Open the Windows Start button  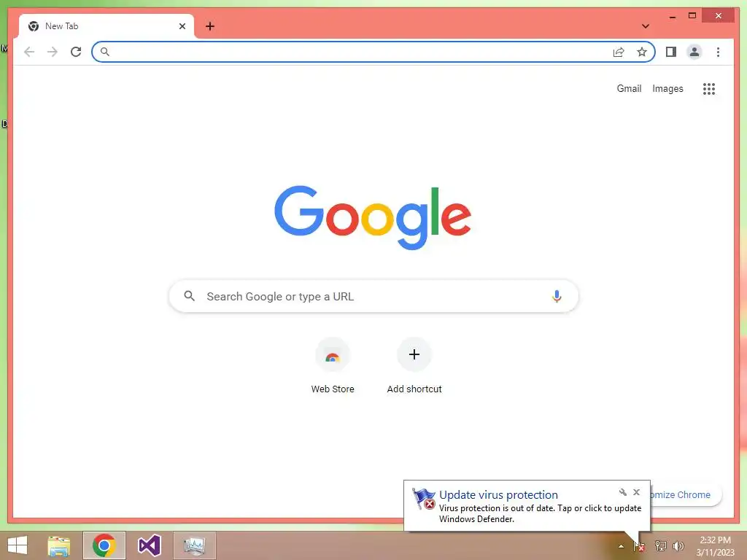[18, 545]
